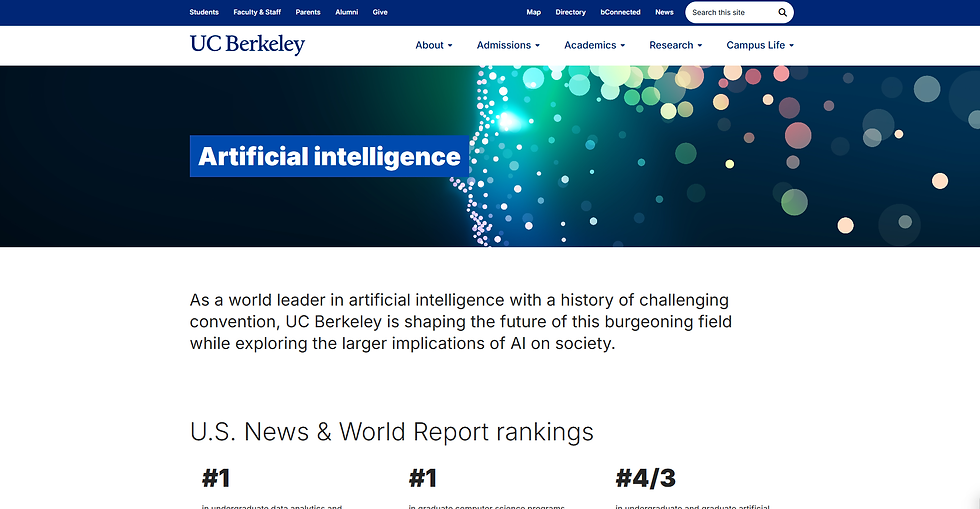Open the Directory link
The width and height of the screenshot is (980, 509).
tap(570, 12)
